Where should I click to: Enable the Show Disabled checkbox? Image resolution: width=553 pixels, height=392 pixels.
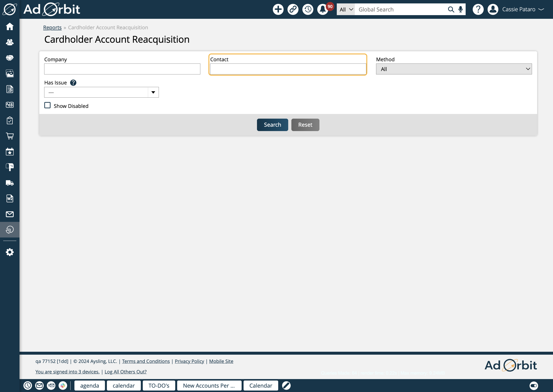(47, 105)
